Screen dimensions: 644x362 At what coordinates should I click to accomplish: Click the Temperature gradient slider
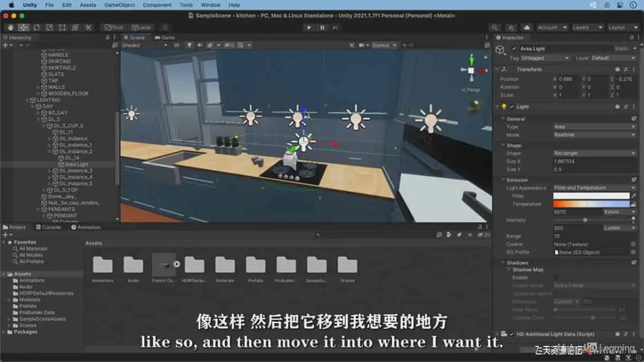[591, 204]
